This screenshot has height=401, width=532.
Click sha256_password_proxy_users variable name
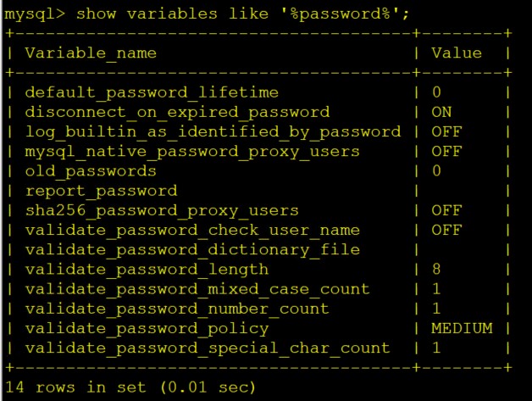point(162,209)
